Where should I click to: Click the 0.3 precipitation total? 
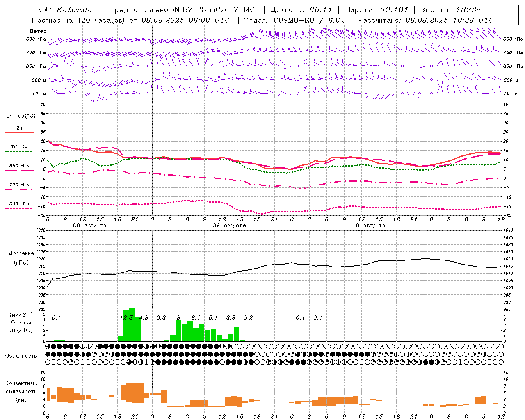coord(161,317)
